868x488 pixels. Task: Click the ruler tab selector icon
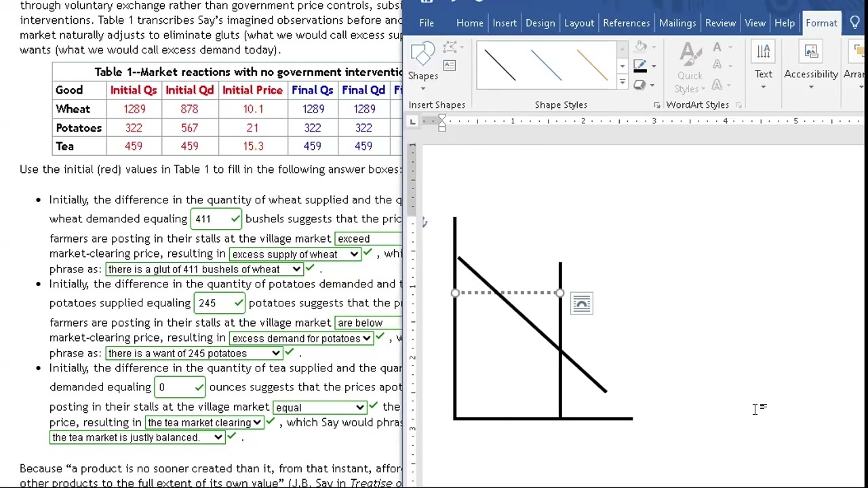pyautogui.click(x=412, y=121)
